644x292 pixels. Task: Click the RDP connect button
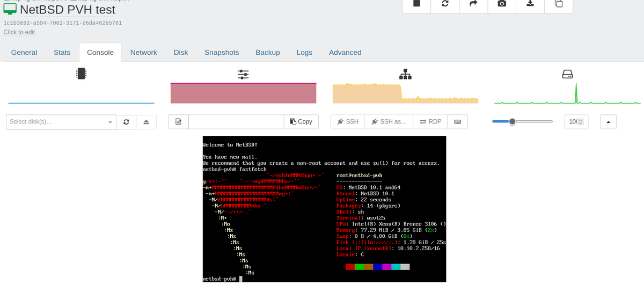[x=430, y=122]
